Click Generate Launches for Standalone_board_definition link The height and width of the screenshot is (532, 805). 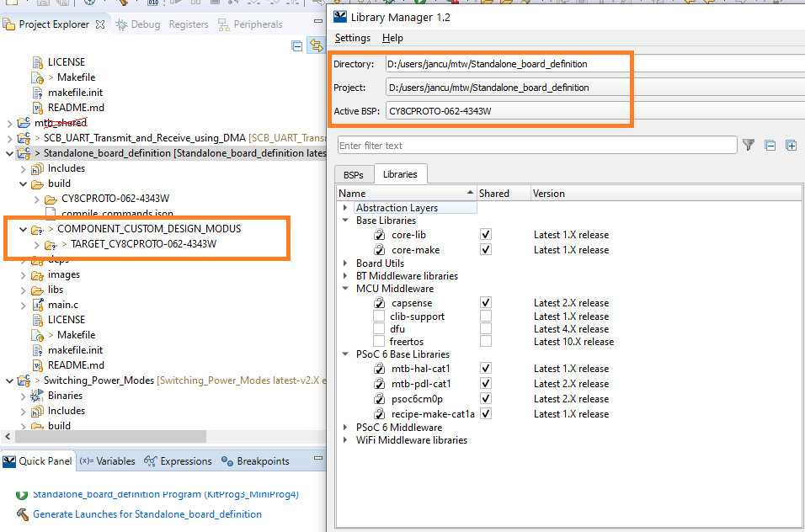point(147,514)
